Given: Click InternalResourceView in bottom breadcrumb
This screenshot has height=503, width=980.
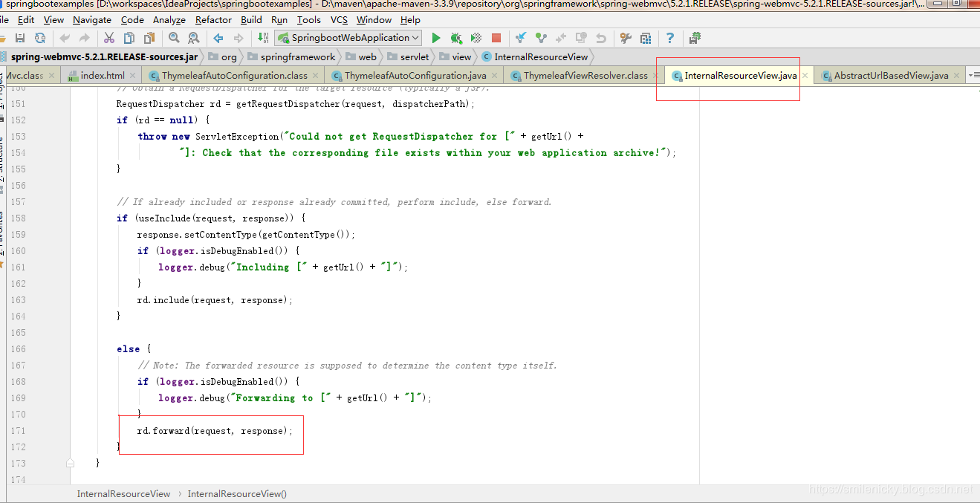Looking at the screenshot, I should (123, 493).
